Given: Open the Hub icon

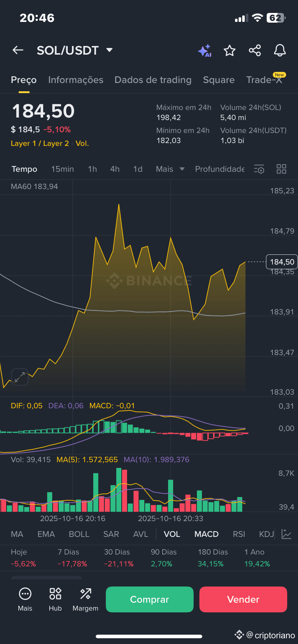Looking at the screenshot, I should pos(55,594).
